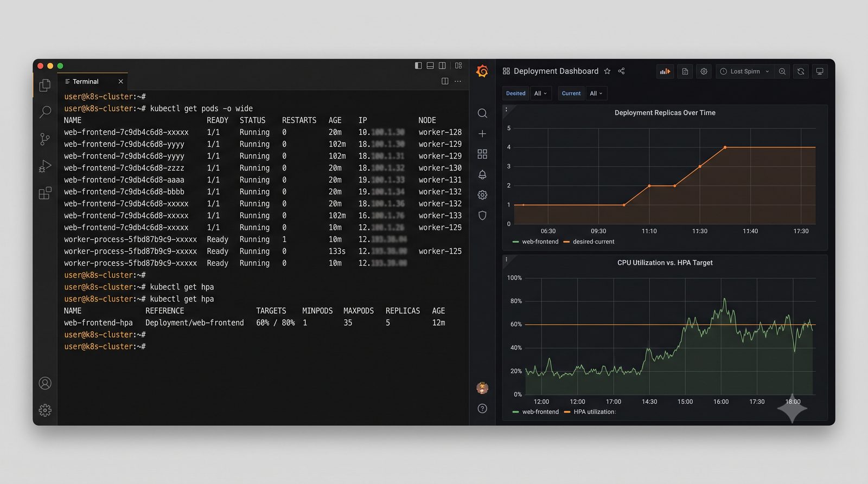Enter TV kiosk view mode monitor icon
This screenshot has height=484, width=868.
click(x=820, y=72)
